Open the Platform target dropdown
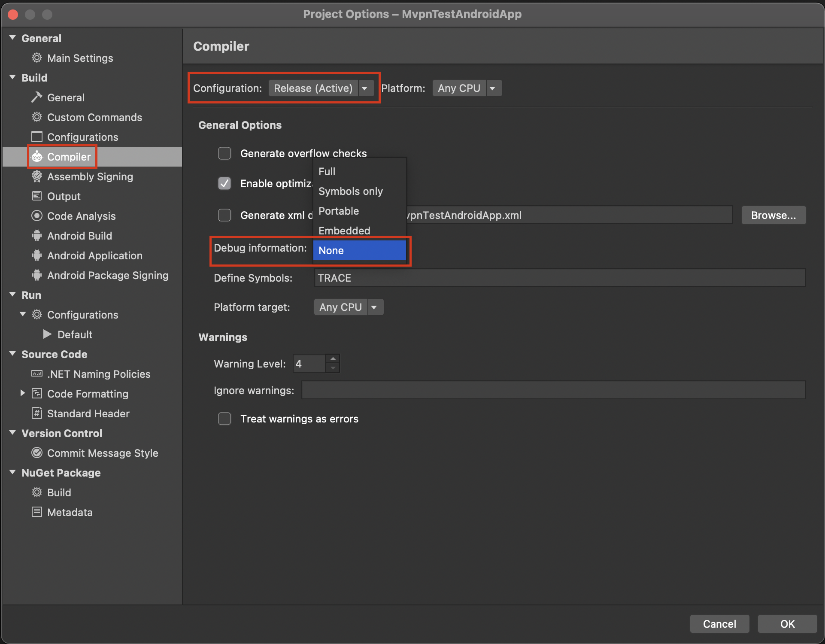The image size is (825, 644). point(349,307)
